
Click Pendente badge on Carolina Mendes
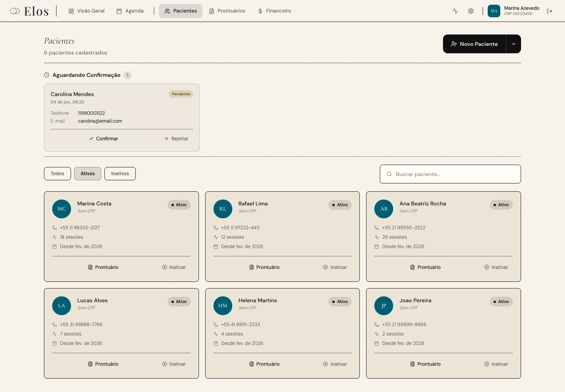point(181,94)
